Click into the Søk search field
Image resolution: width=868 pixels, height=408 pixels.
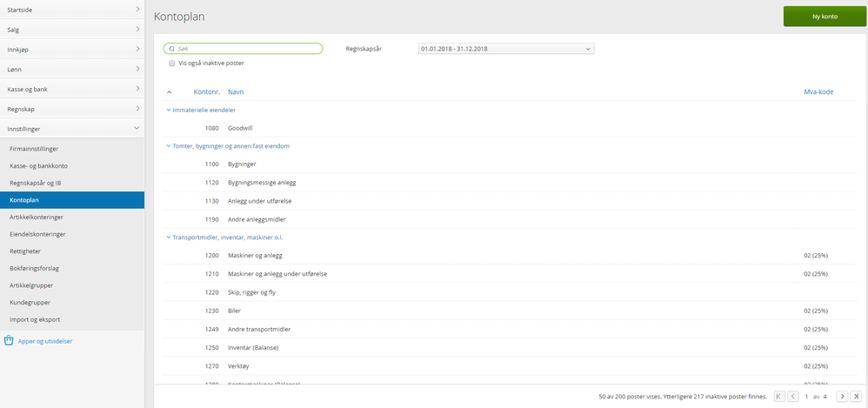tap(243, 49)
